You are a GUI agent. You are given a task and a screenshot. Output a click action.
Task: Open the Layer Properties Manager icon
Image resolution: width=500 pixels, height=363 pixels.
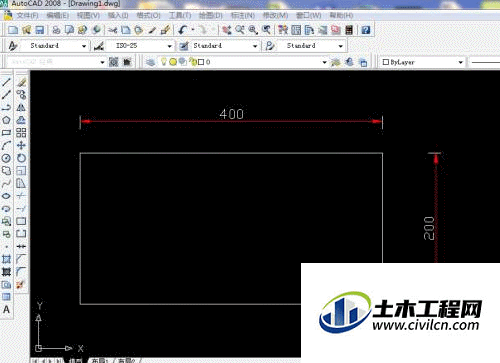coord(151,62)
